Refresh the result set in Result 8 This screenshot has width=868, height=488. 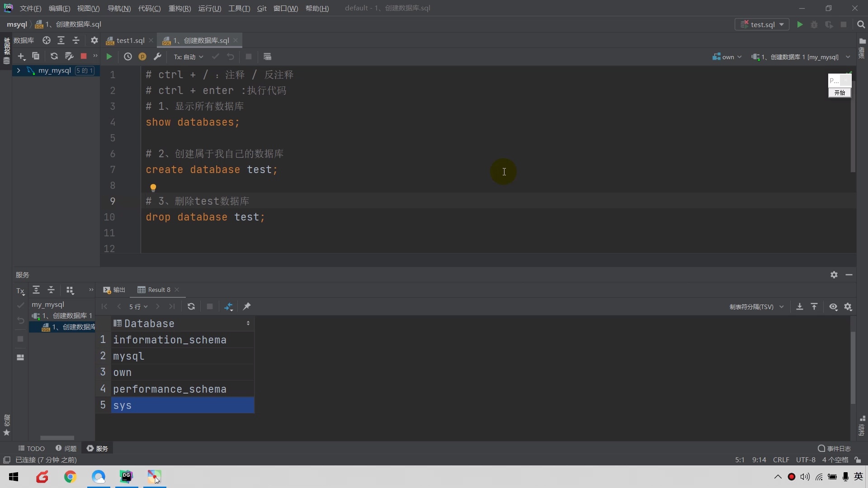click(191, 306)
